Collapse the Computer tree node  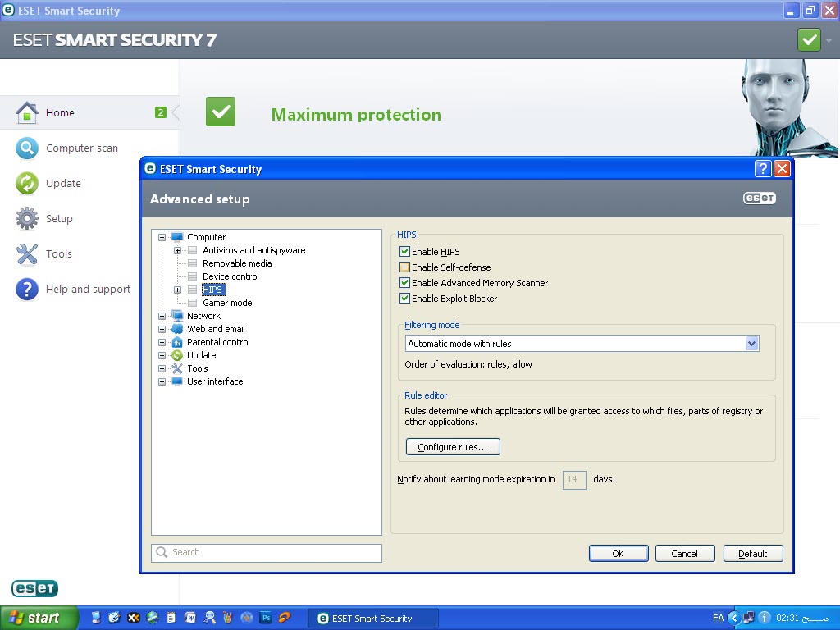point(162,237)
